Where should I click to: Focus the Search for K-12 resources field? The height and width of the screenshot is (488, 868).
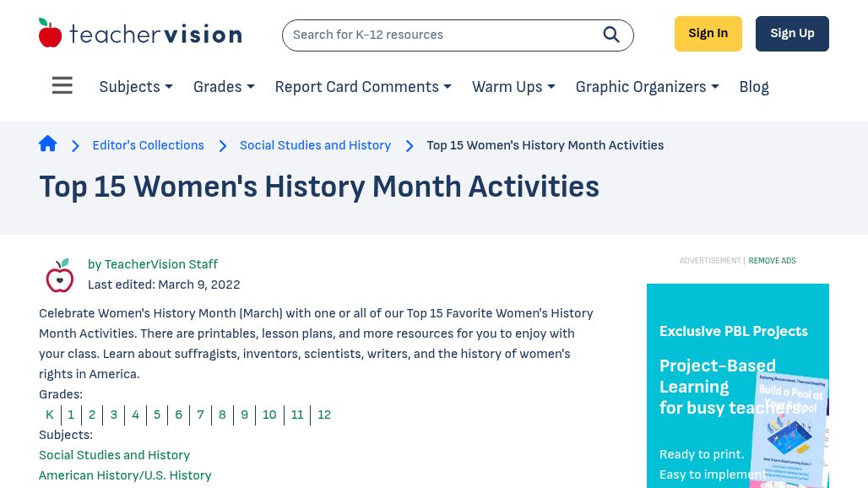pyautogui.click(x=442, y=35)
